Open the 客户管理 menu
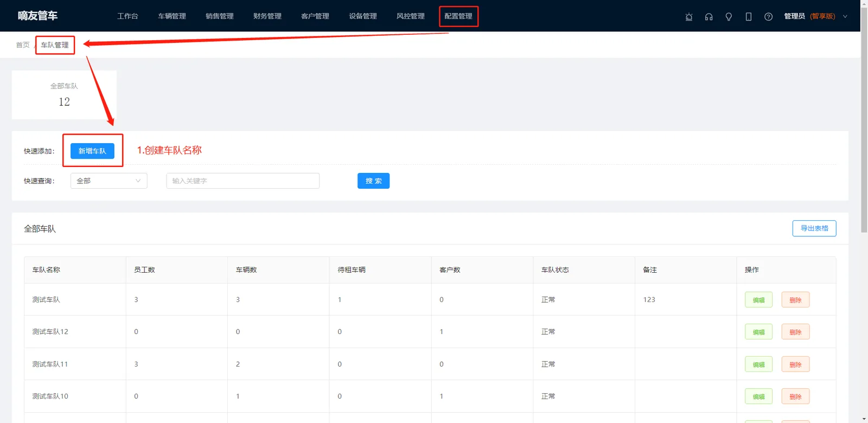The width and height of the screenshot is (868, 423). pyautogui.click(x=315, y=16)
